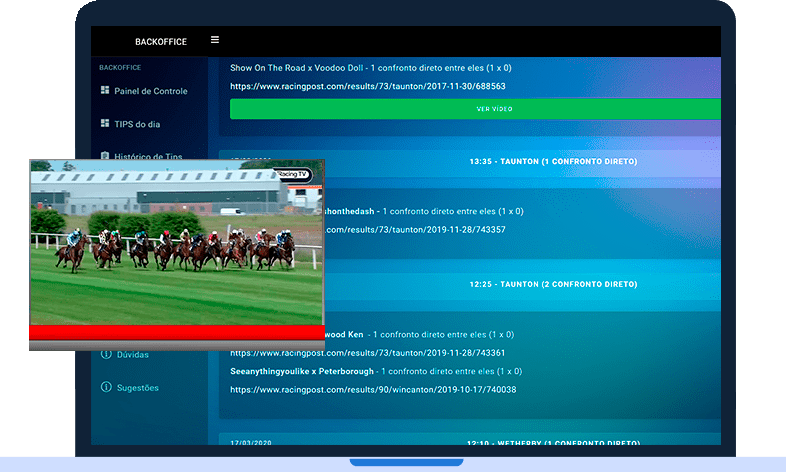Click the Sugestões info icon

click(x=106, y=387)
